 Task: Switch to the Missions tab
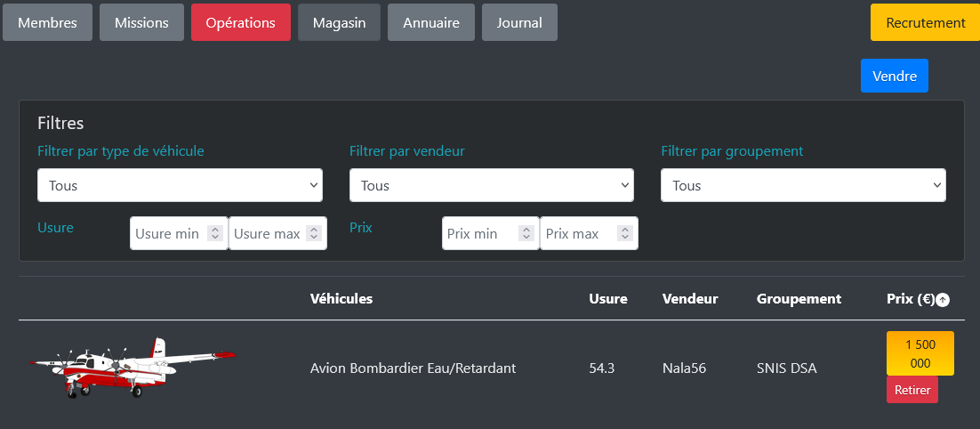[141, 22]
